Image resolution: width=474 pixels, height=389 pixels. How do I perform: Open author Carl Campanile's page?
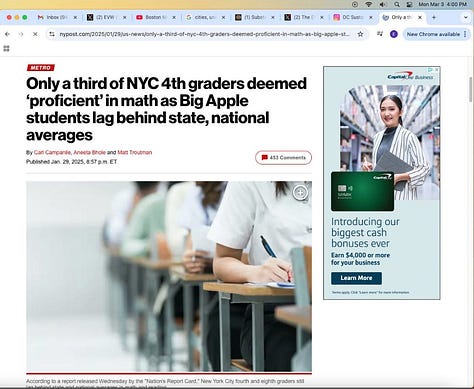pos(52,152)
